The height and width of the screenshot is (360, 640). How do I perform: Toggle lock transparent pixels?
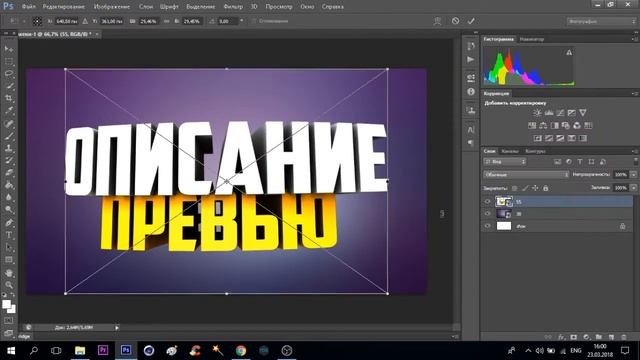point(514,188)
